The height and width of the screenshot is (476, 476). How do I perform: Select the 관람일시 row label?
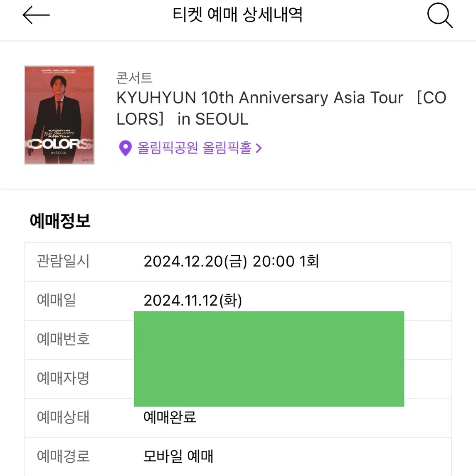(63, 261)
